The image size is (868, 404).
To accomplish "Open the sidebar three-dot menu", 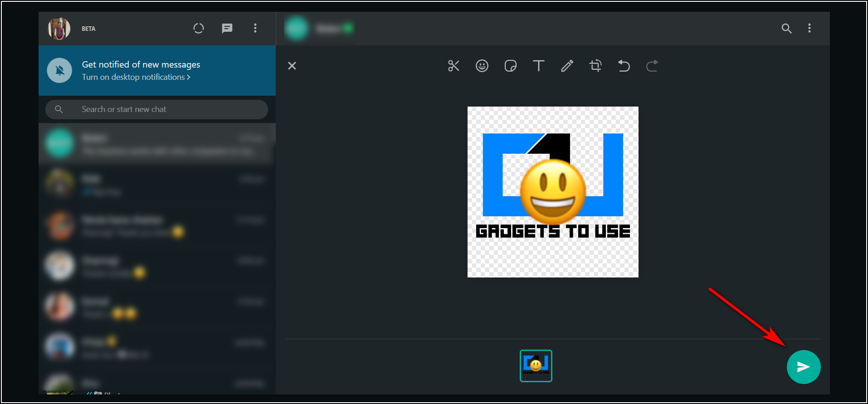I will pyautogui.click(x=255, y=28).
